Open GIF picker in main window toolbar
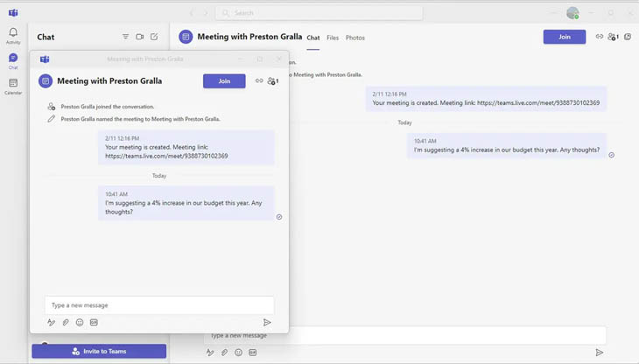 pyautogui.click(x=253, y=353)
